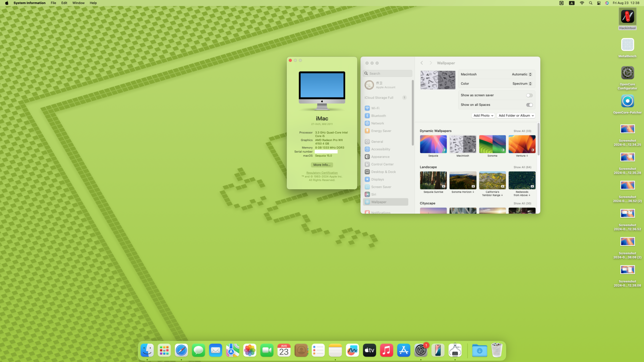Open App Store in the Dock
This screenshot has height=362, width=644.
403,350
